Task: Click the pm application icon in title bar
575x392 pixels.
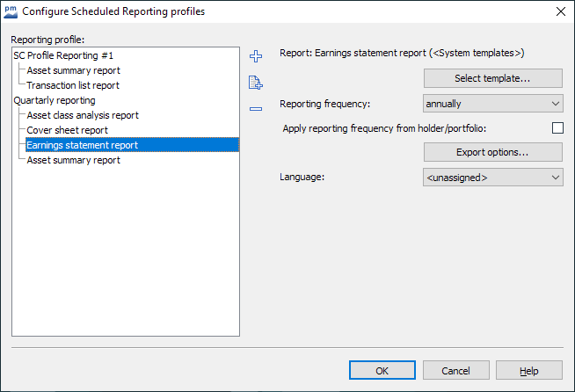Action: tap(11, 11)
